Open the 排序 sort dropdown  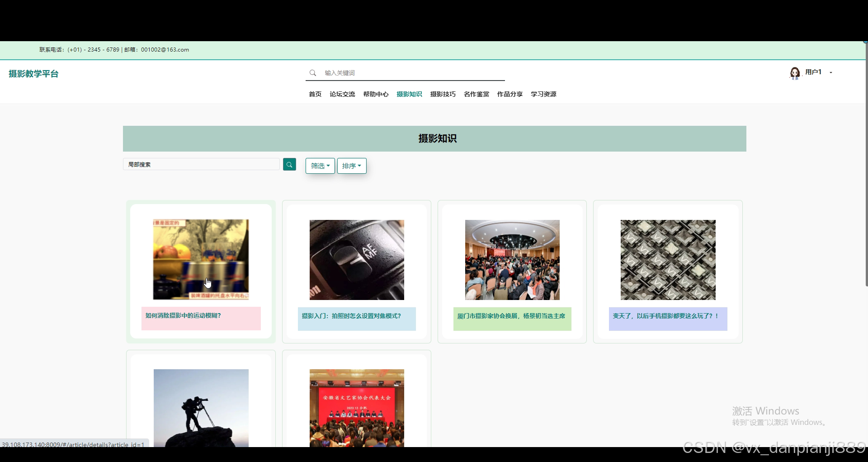point(352,166)
